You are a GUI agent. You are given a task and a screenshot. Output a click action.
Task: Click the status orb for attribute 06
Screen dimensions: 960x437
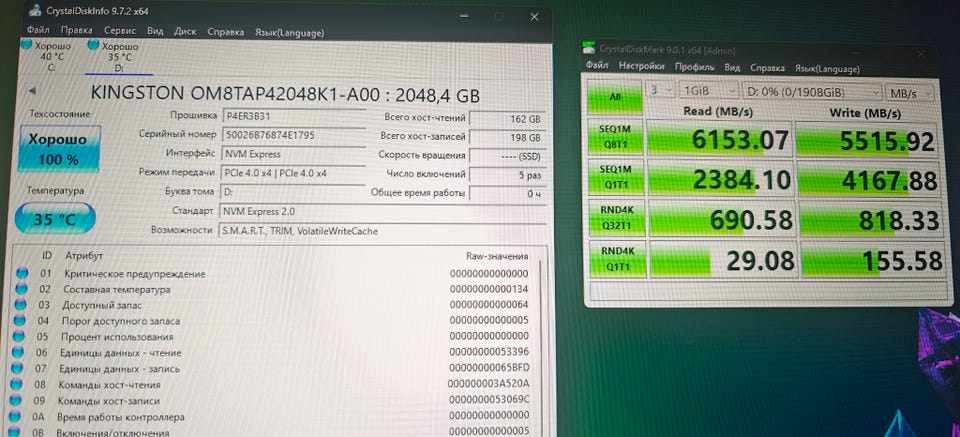17,353
